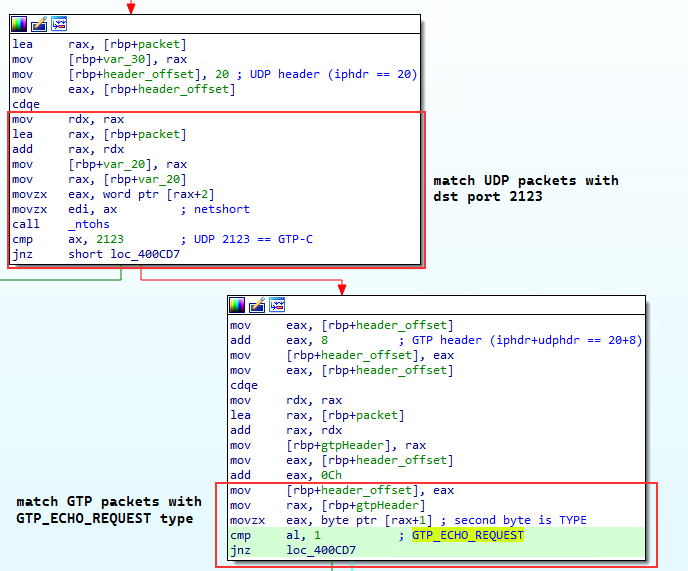The width and height of the screenshot is (688, 571).
Task: Set node color on lower GTP block
Action: tap(238, 305)
